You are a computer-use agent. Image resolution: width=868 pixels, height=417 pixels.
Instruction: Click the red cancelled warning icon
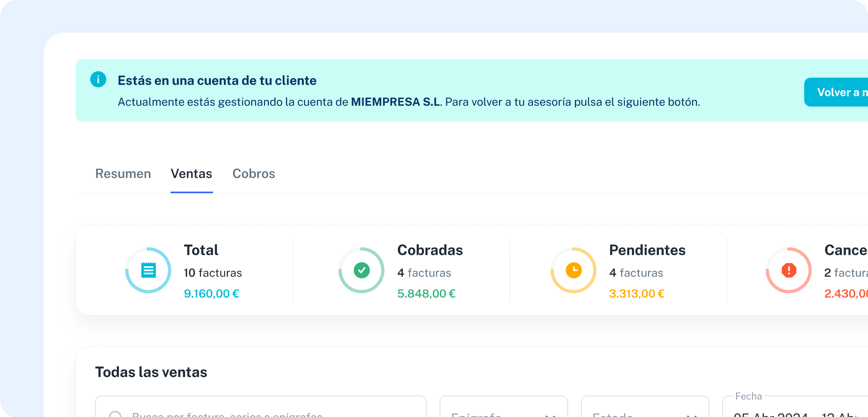(789, 270)
